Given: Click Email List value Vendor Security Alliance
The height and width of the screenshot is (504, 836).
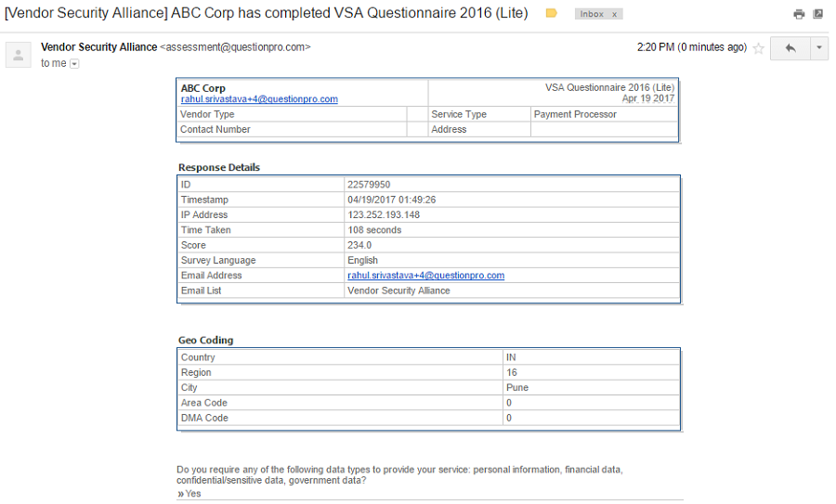Looking at the screenshot, I should tap(398, 291).
